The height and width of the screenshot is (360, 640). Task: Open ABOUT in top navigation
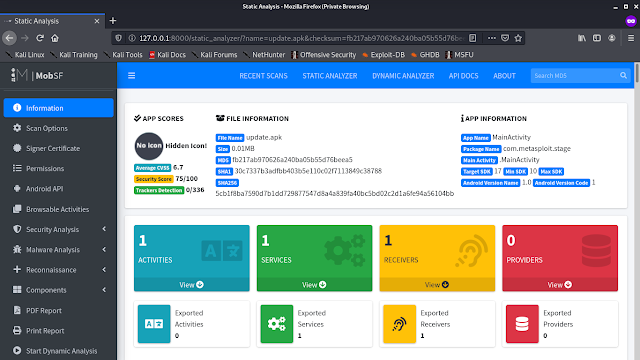pyautogui.click(x=504, y=76)
